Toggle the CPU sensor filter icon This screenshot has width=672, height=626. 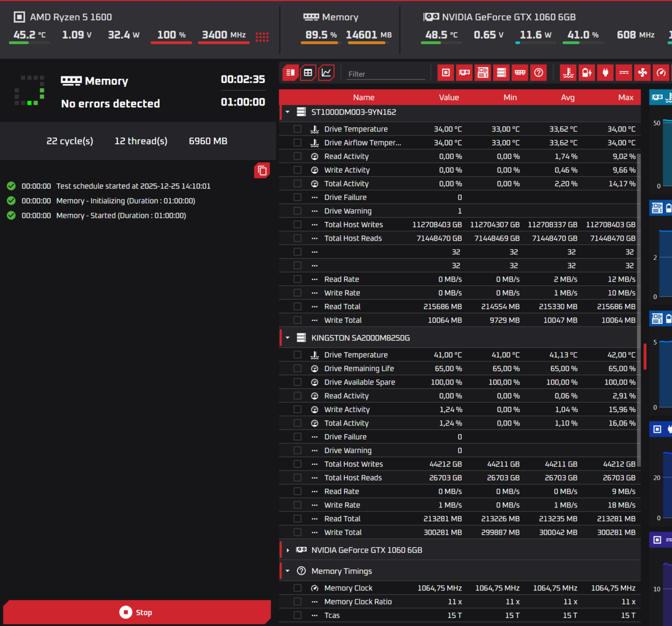(445, 72)
